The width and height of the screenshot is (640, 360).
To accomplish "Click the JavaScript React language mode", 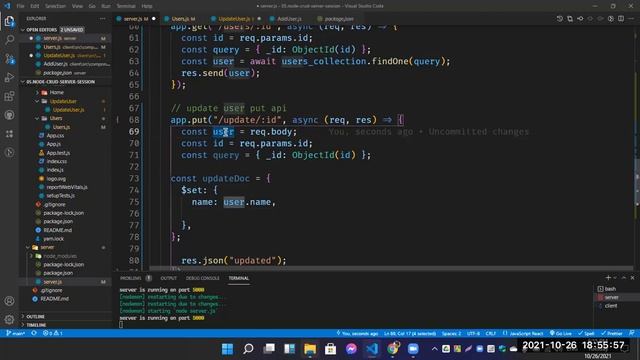I will coord(523,333).
